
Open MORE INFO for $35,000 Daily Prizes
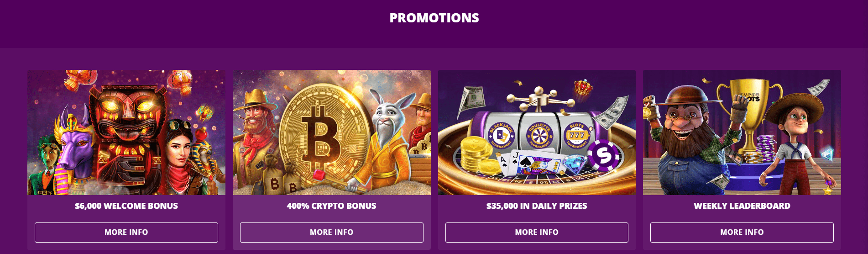537,232
